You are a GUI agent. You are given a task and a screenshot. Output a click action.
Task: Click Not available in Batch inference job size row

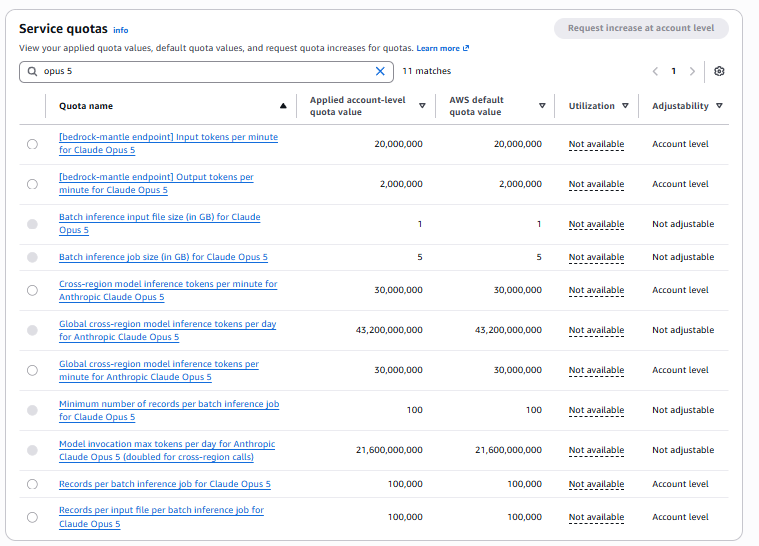(596, 257)
